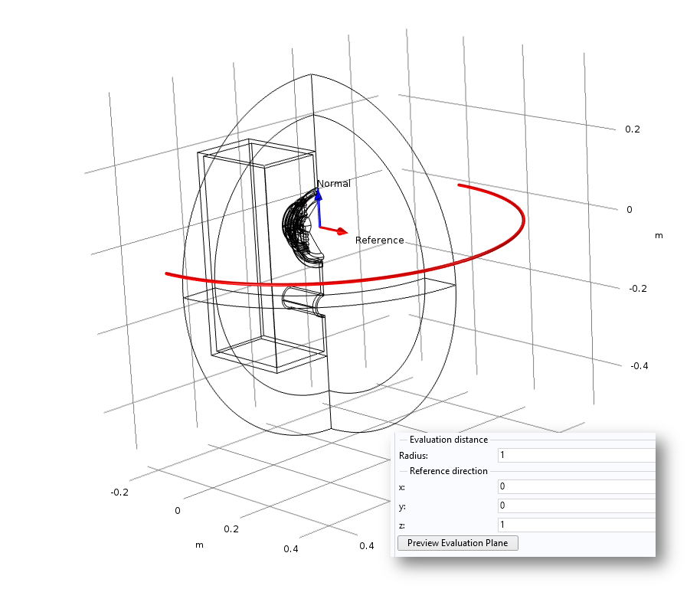Click the Radius input field
This screenshot has width=700, height=589.
576,456
